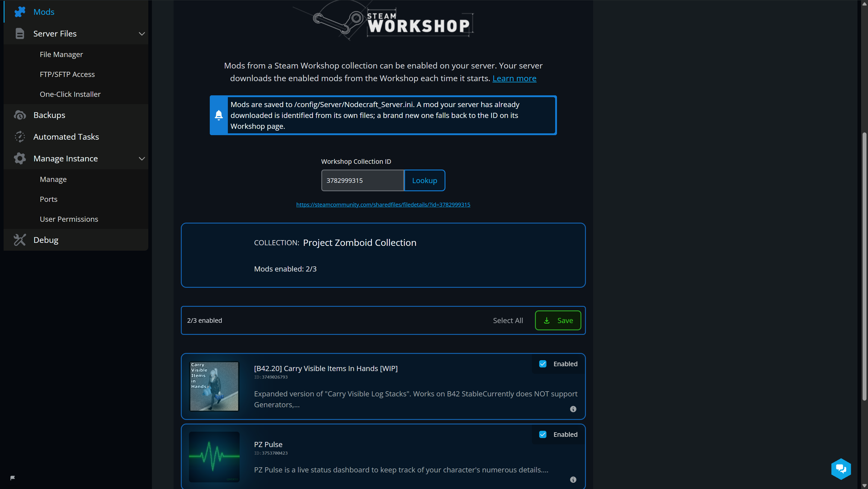This screenshot has height=489, width=868.
Task: Click the Manage Instance gear icon
Action: [x=20, y=158]
